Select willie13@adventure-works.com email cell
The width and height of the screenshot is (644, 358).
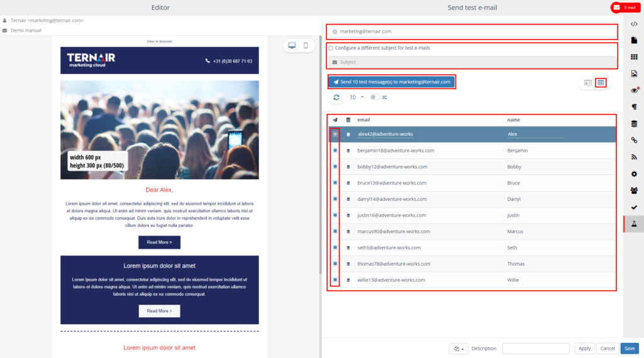[x=391, y=280]
